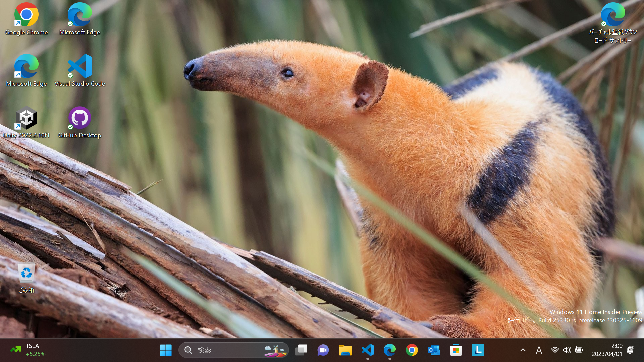Select the Google Chrome desktop shortcut
This screenshot has height=362, width=644.
click(x=26, y=19)
